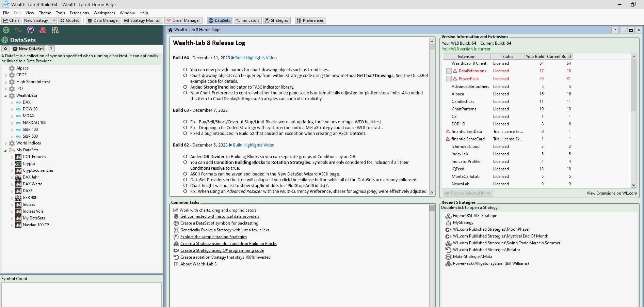Open the Indicators panel from the toolbar

point(247,20)
